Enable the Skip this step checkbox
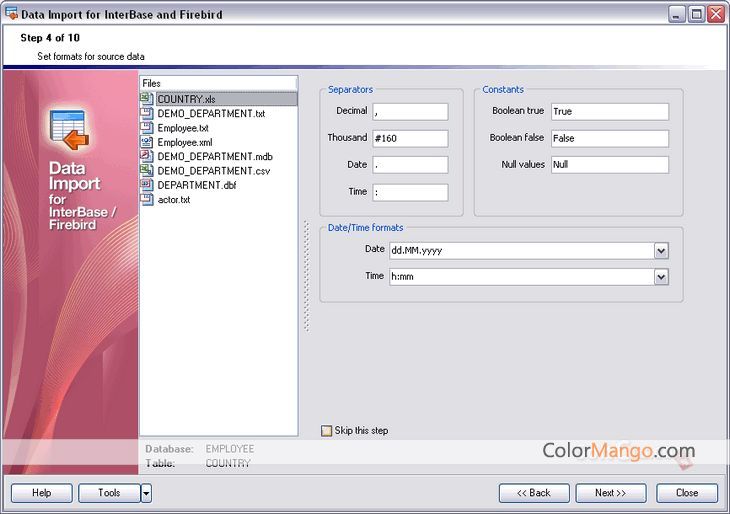Viewport: 730px width, 514px height. (326, 431)
